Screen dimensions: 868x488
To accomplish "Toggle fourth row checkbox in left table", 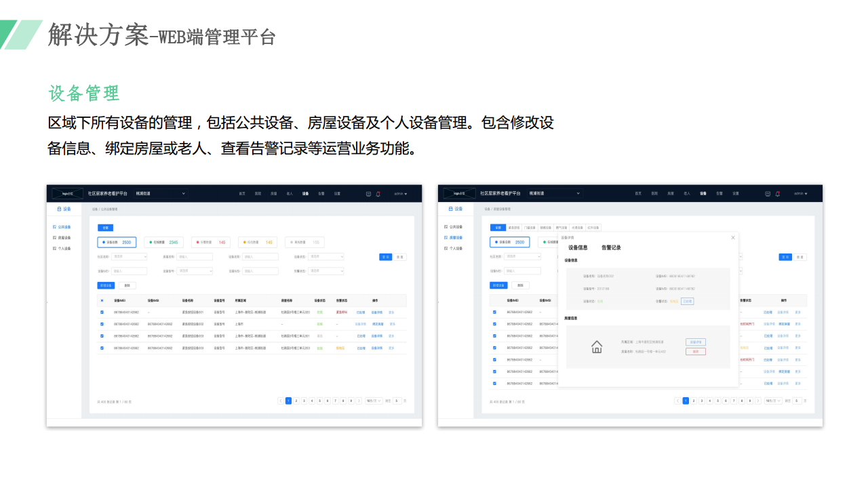I will [x=102, y=348].
